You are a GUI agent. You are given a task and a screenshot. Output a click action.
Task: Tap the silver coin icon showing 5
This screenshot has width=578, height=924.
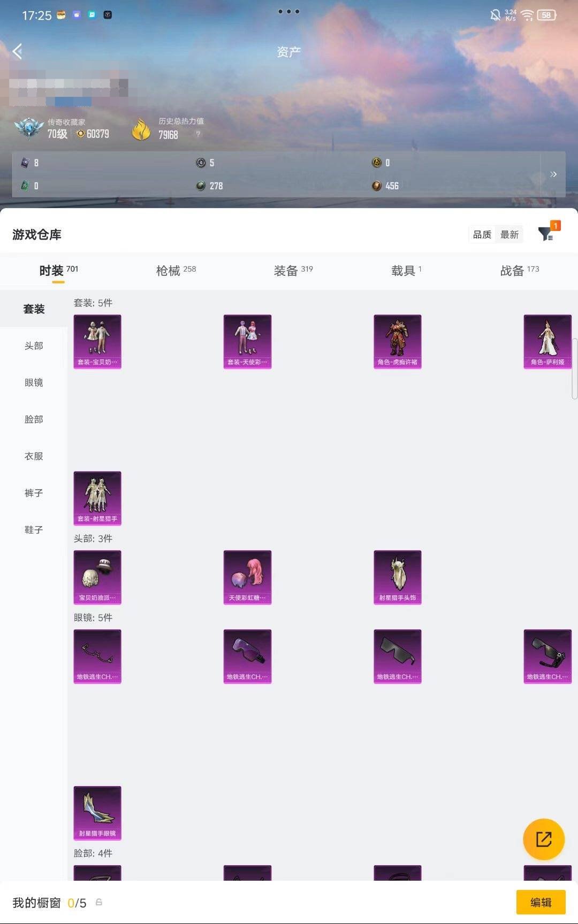(201, 163)
